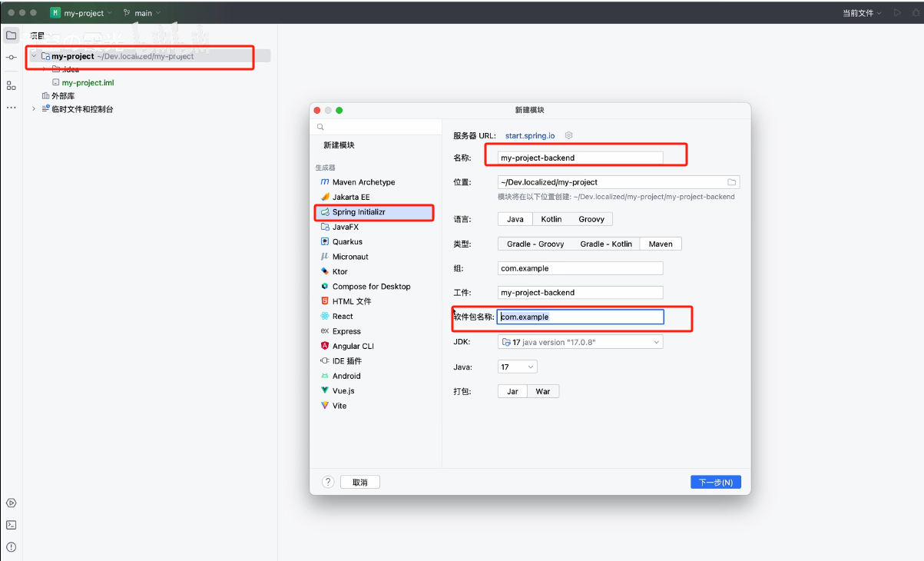Choose War packaging
Screen dimensions: 924x561
[543, 391]
